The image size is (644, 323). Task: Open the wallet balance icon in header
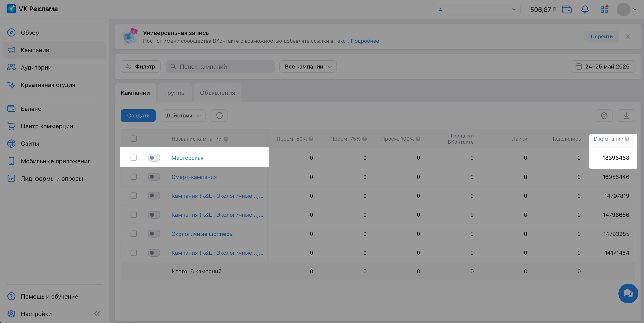[x=567, y=10]
